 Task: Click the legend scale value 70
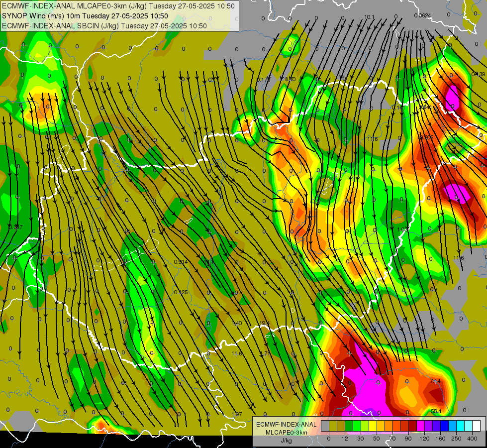click(392, 439)
